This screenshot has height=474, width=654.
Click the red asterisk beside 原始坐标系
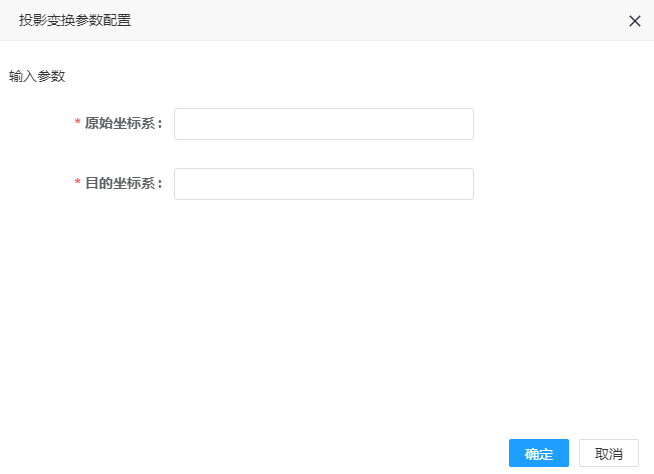(77, 122)
